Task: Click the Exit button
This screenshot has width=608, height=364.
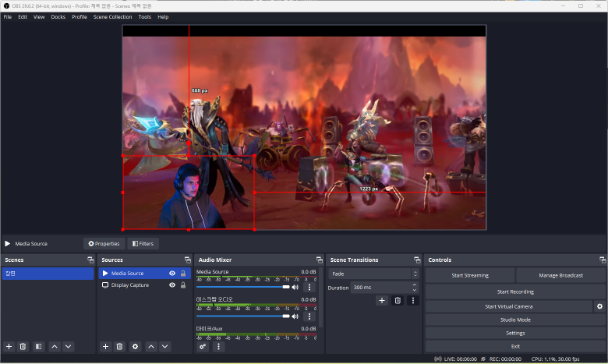Action: point(515,346)
